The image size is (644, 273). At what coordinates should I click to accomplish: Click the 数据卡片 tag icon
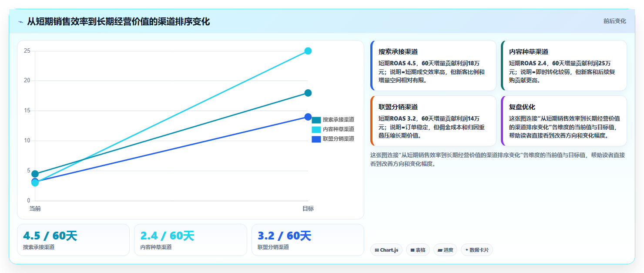[x=466, y=250]
